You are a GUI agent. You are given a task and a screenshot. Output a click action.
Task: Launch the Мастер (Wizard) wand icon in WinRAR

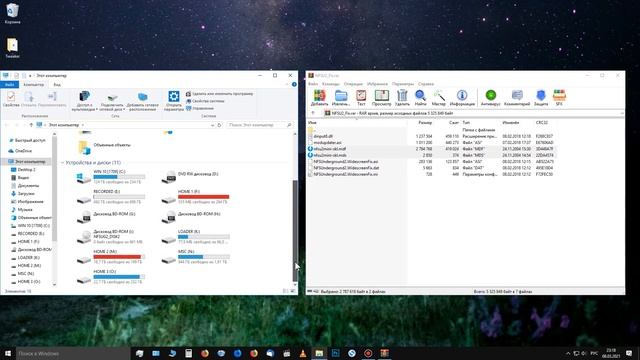click(439, 98)
